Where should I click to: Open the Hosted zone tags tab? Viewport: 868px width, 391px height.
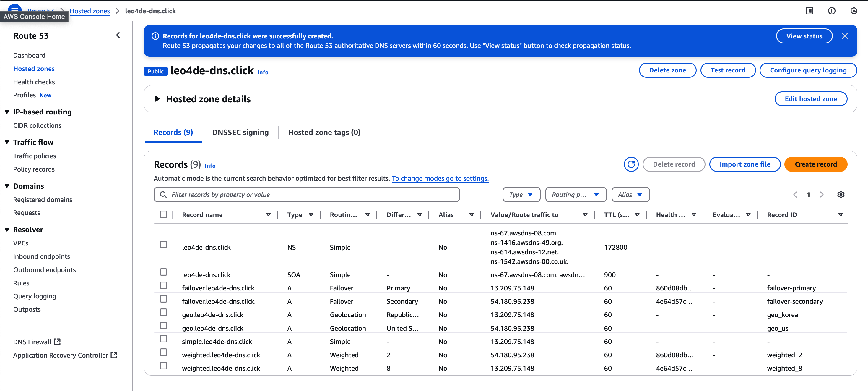click(324, 132)
